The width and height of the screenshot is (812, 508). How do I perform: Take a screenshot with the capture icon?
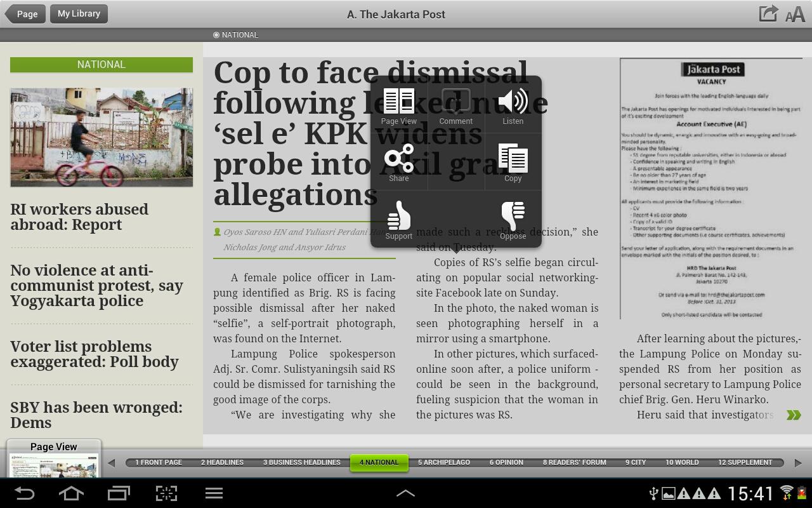click(x=166, y=493)
